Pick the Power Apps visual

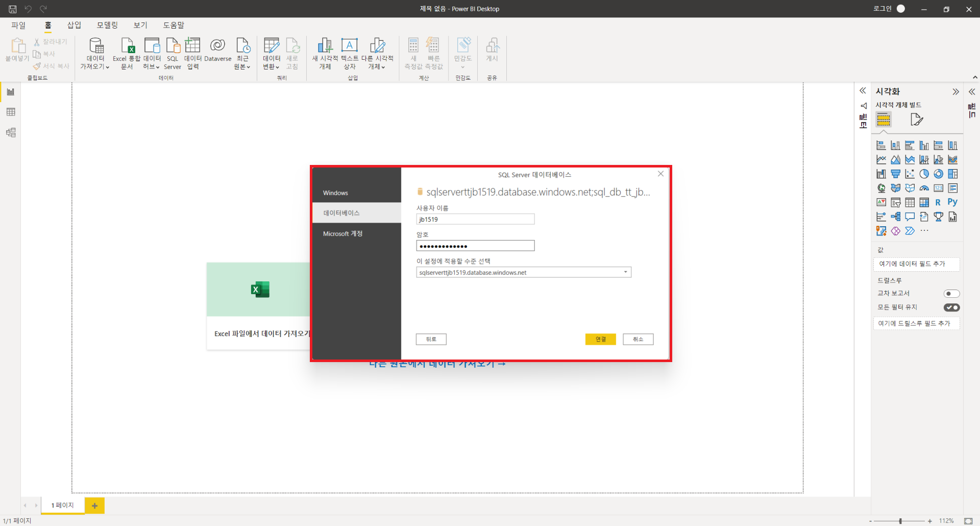tap(895, 231)
